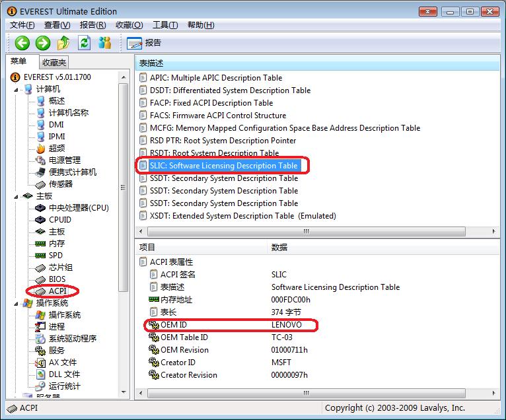Click the refresh toolbar icon
506x420 pixels.
(x=84, y=44)
